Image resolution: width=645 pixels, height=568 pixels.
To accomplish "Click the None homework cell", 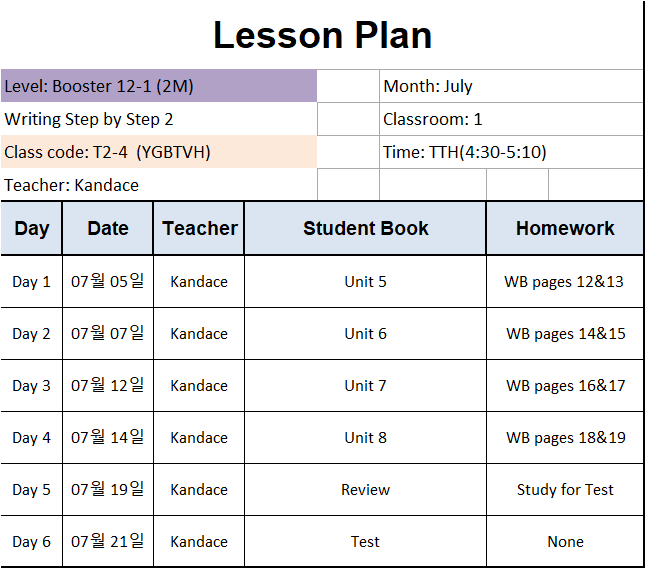I will (565, 542).
